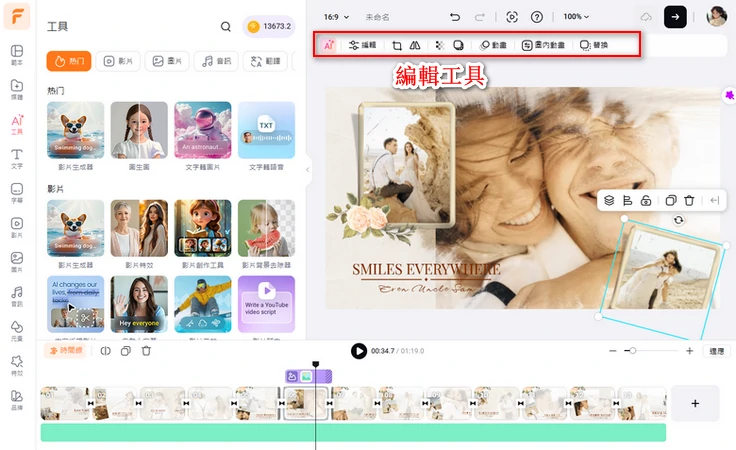Select the crop tool in edit toolbar

pyautogui.click(x=397, y=45)
